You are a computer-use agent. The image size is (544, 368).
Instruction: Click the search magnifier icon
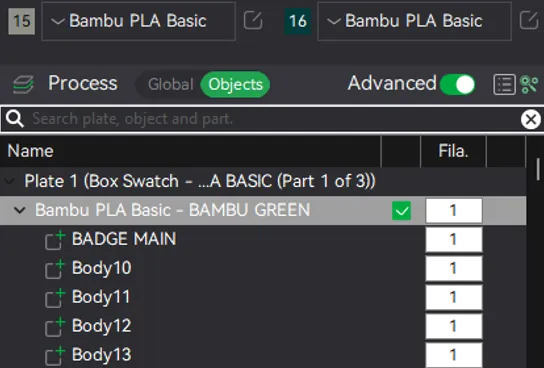pos(15,119)
